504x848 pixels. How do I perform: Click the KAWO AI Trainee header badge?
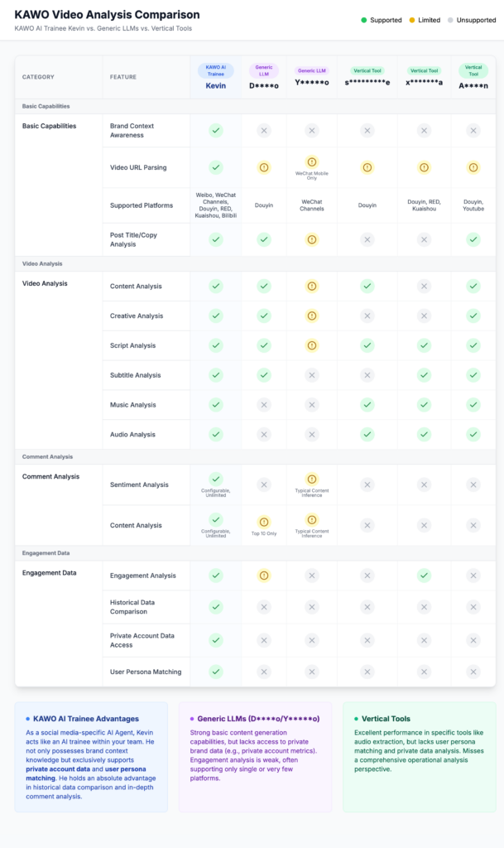(x=215, y=70)
